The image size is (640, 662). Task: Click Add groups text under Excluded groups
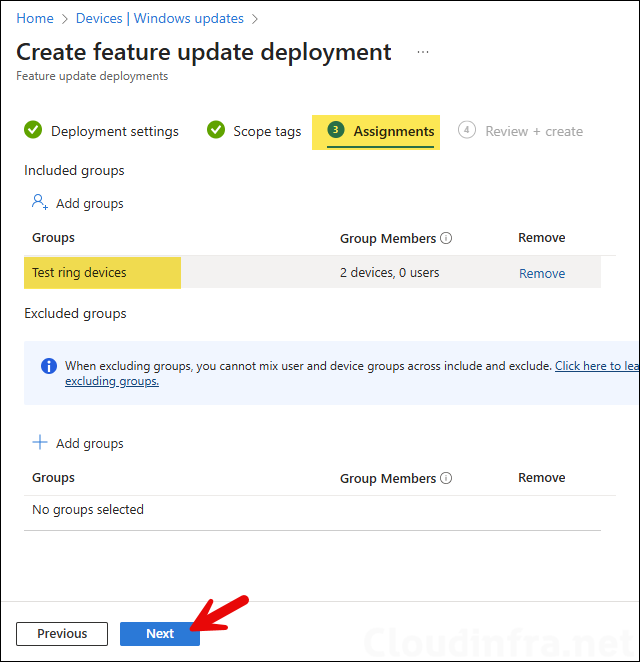(x=90, y=443)
